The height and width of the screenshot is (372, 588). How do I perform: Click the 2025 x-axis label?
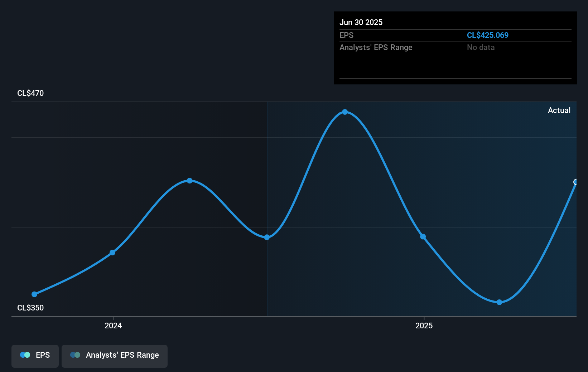(424, 325)
